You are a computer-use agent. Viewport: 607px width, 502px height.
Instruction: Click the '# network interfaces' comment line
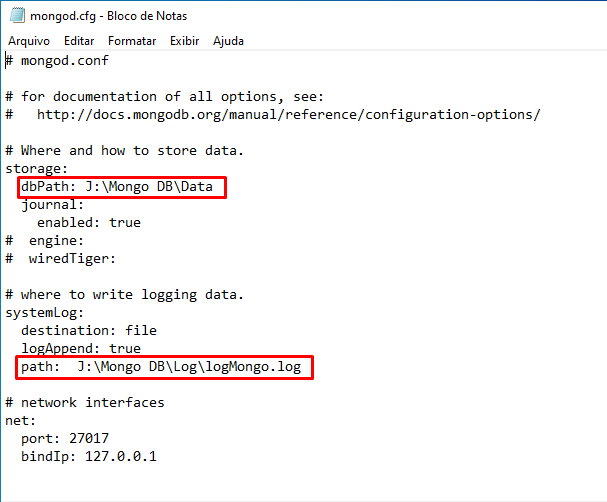pyautogui.click(x=85, y=403)
